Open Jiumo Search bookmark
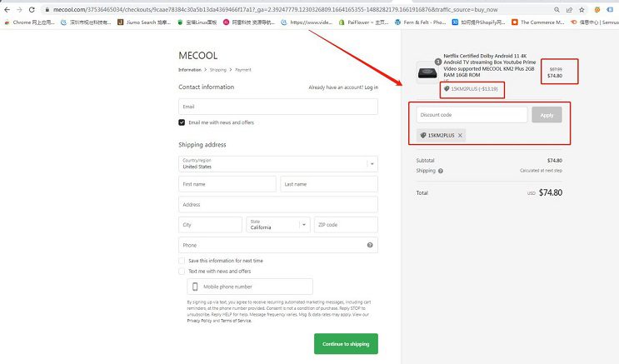619x364 pixels. pyautogui.click(x=144, y=22)
